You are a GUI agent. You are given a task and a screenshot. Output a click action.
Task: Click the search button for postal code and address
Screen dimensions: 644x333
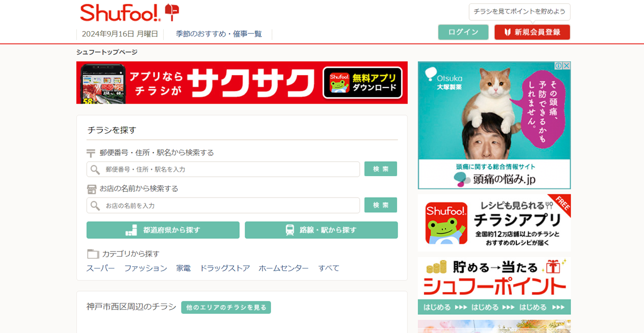coord(380,169)
